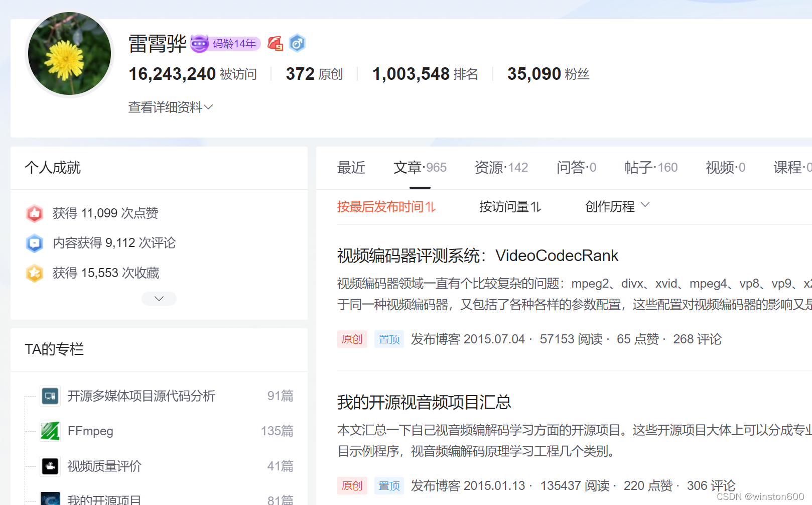
Task: Click 原创 tag on 我的开源视音频项目汇总
Action: click(352, 486)
